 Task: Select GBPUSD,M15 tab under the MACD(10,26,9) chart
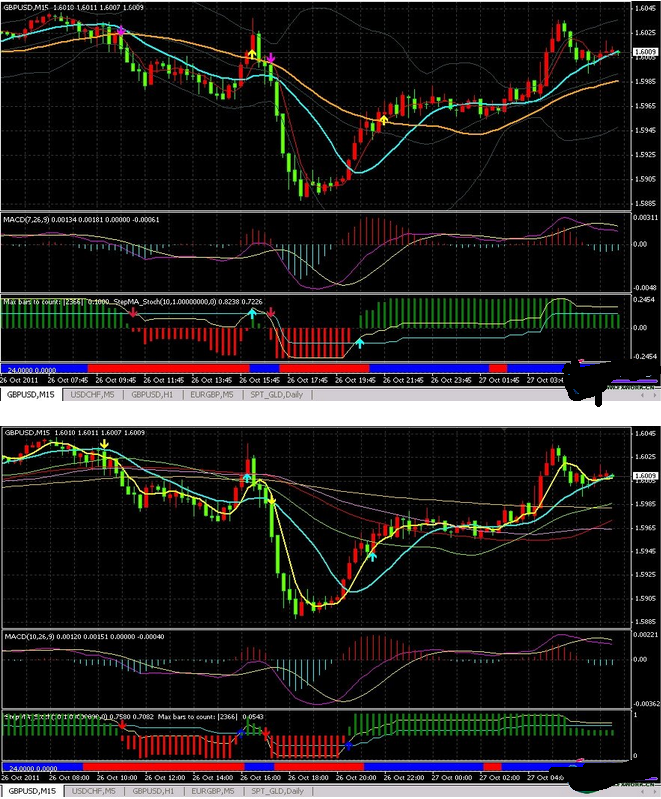32,791
